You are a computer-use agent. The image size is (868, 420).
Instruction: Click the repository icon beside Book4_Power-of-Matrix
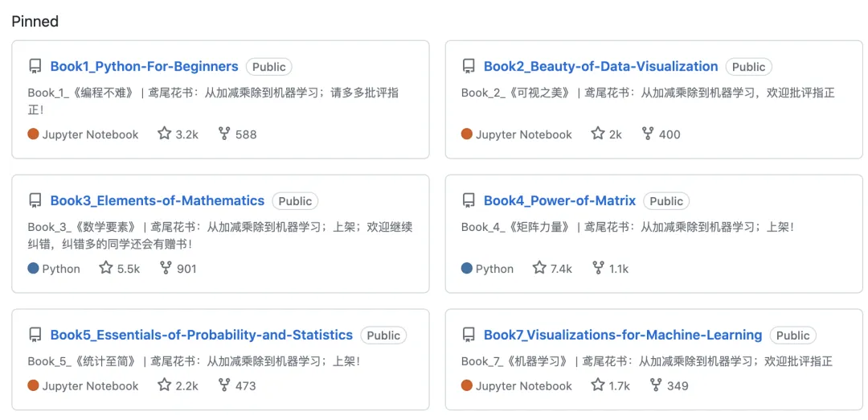[468, 201]
